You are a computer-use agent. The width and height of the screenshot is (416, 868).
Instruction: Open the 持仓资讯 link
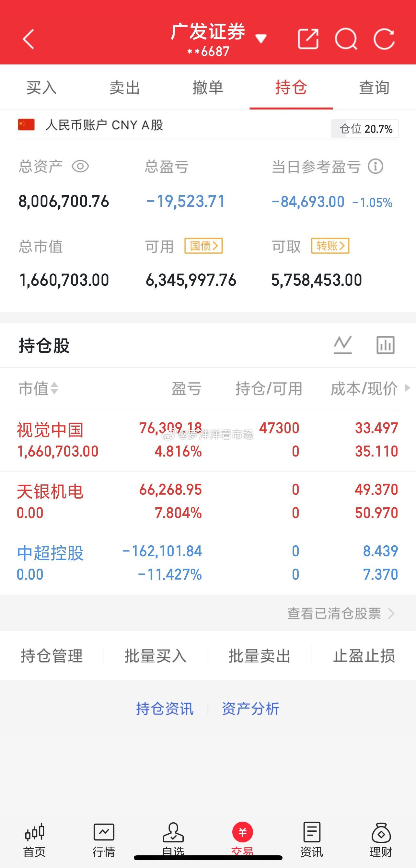tap(165, 709)
